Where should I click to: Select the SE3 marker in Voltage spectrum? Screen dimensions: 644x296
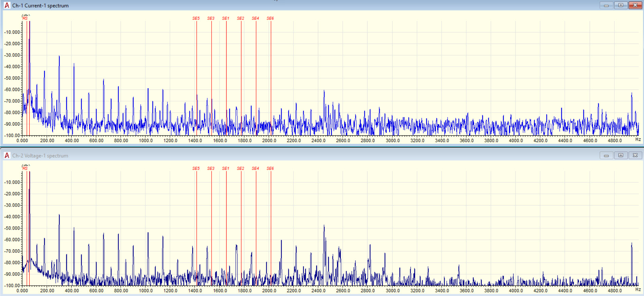point(211,168)
